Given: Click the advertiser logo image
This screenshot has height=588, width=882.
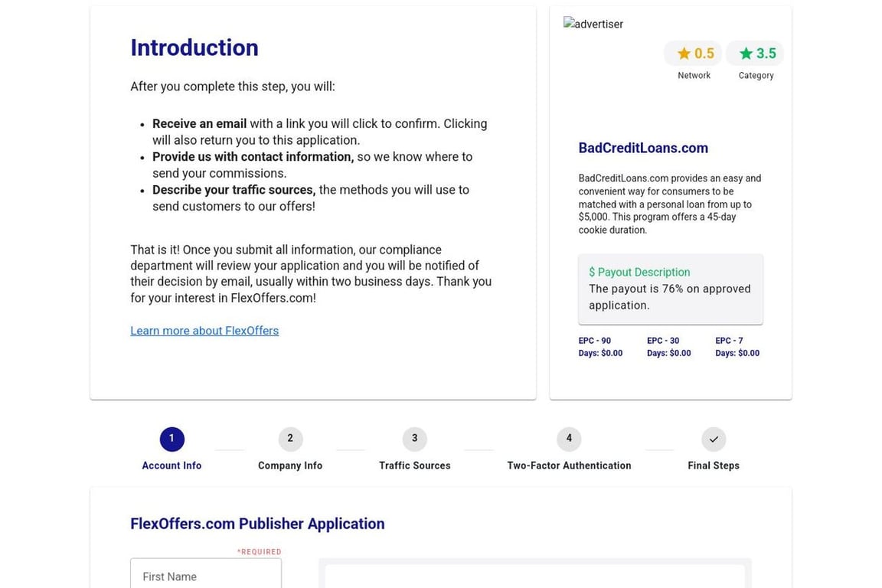Looking at the screenshot, I should tap(593, 24).
